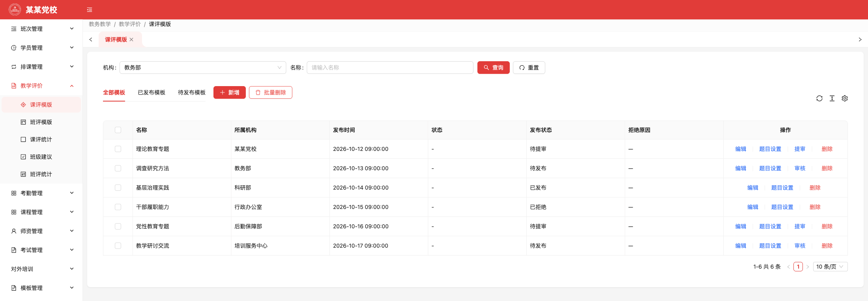Go to next page arrow
The width and height of the screenshot is (868, 301).
click(808, 267)
